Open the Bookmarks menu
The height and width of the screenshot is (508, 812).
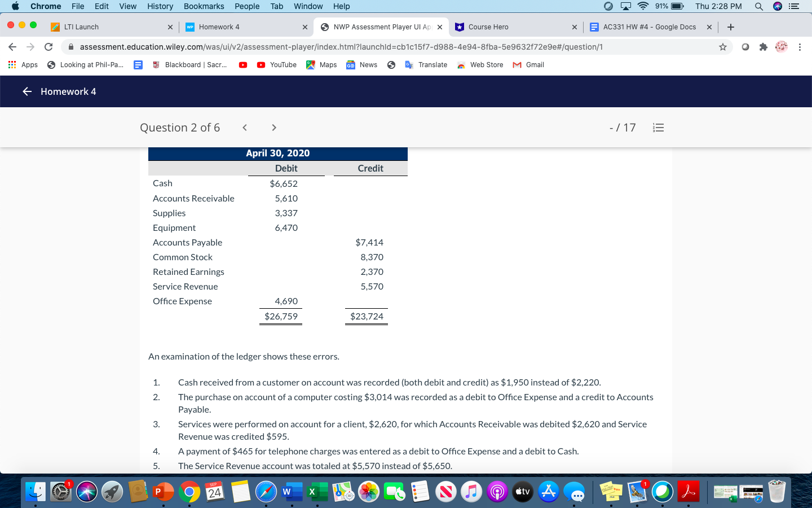204,6
